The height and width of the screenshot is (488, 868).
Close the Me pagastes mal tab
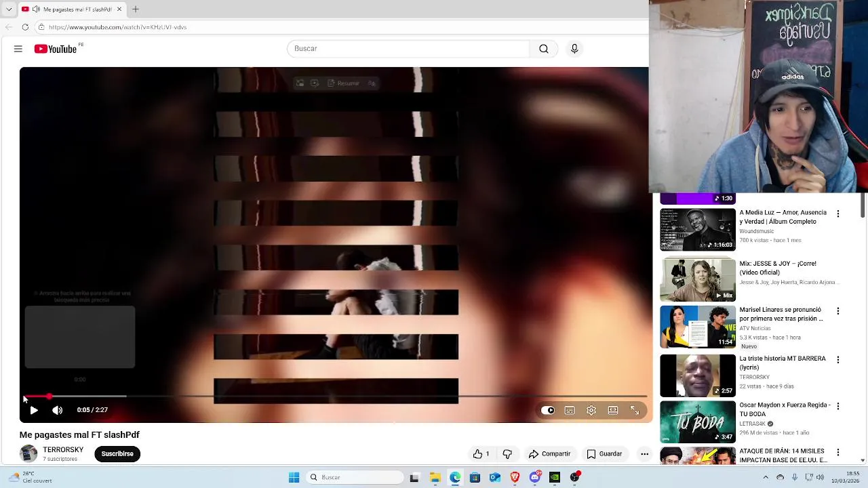click(x=119, y=9)
